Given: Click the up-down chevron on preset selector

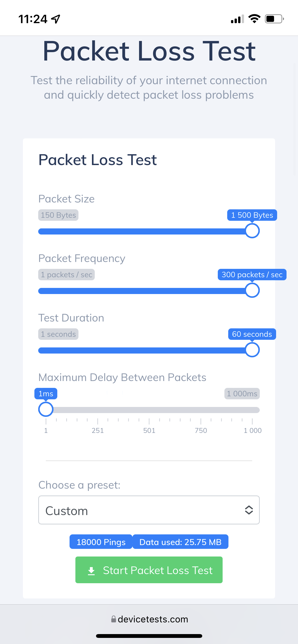Looking at the screenshot, I should point(249,510).
